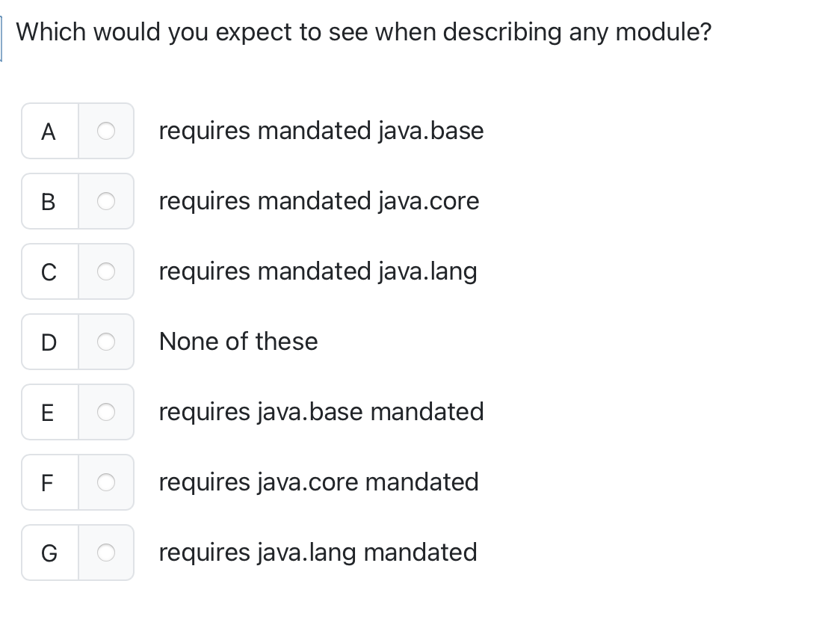Choose answer 'requires mandated java.lang'
The width and height of the screenshot is (840, 643).
coord(318,271)
